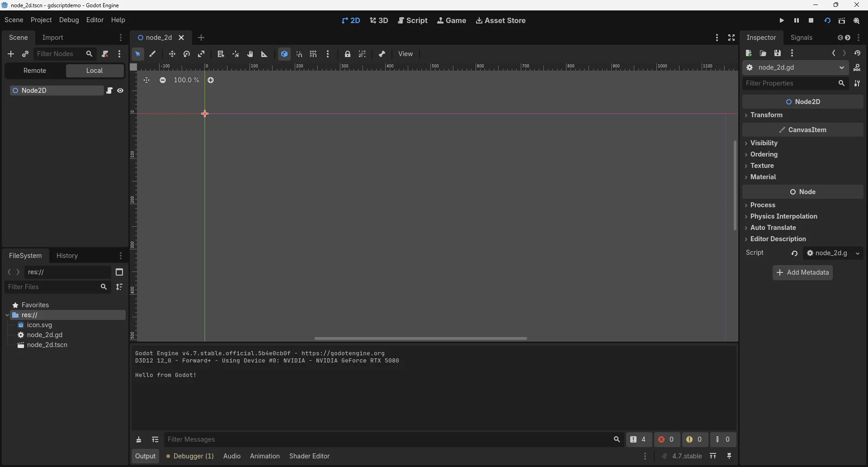Viewport: 868px width, 467px height.
Task: Open Inspector object history
Action: pos(858,53)
